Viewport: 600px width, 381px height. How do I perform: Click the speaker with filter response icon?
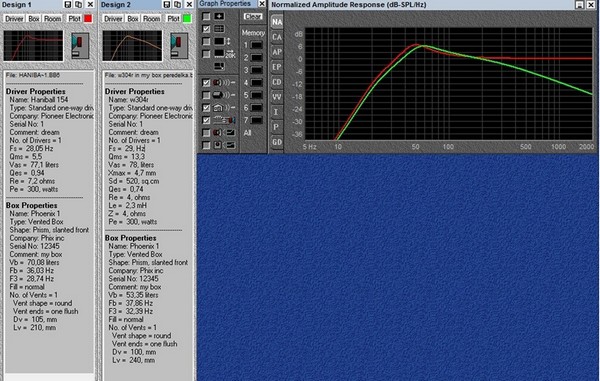[224, 133]
